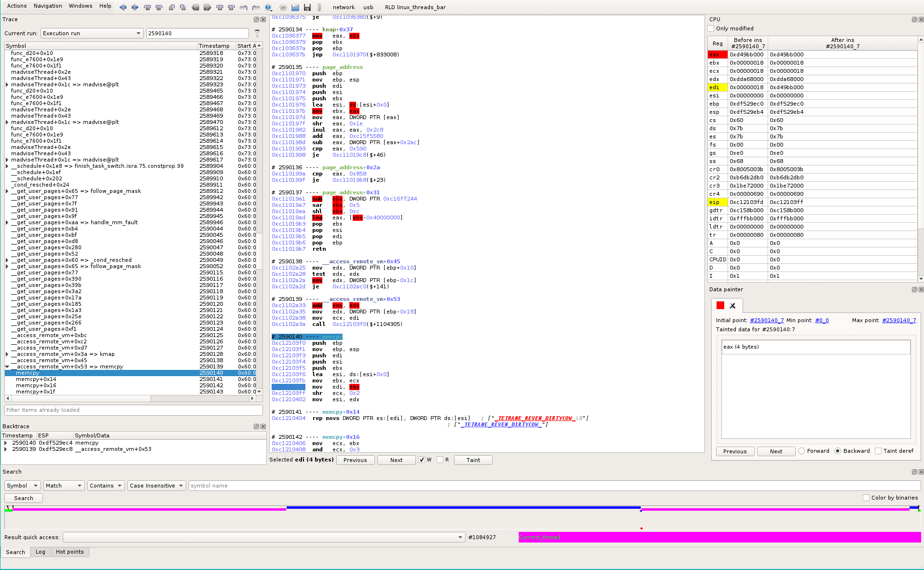
Task: Click the delete cross icon in Data painter tab
Action: click(x=733, y=305)
